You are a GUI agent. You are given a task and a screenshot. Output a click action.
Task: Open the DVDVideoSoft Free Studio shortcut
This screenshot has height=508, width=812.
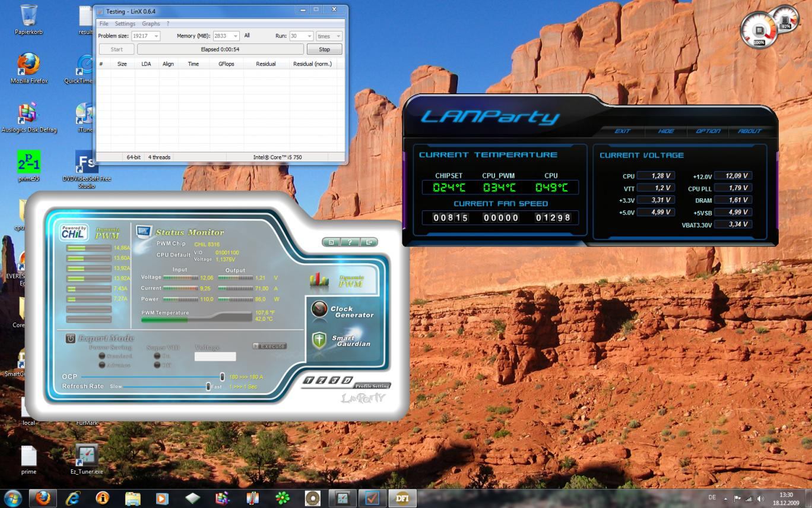click(87, 169)
